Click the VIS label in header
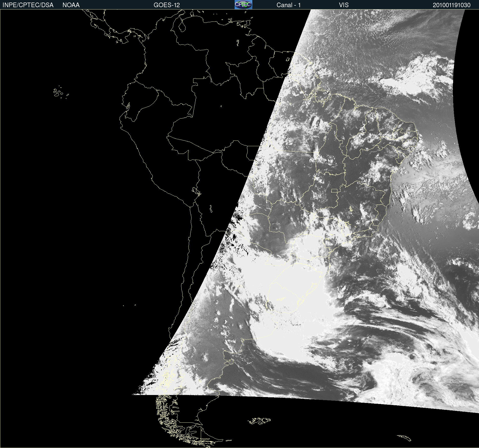Screen dimensions: 479x448 click(344, 5)
